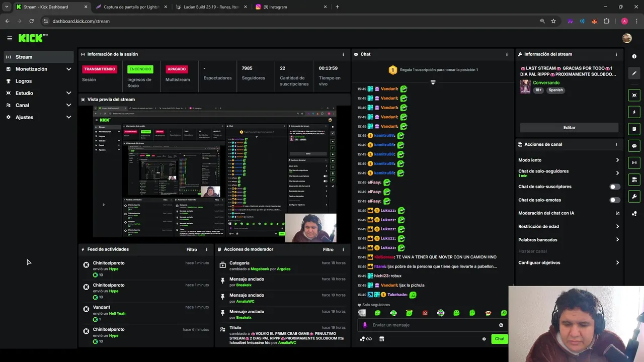644x362 pixels.
Task: Switch to Lucian Build browser tab
Action: pos(211,7)
